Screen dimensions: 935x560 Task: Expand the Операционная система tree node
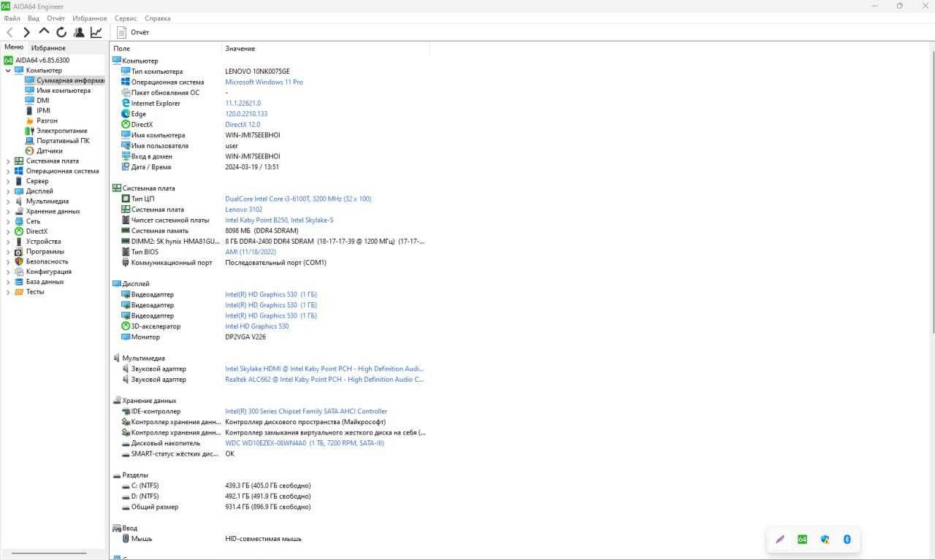[8, 171]
